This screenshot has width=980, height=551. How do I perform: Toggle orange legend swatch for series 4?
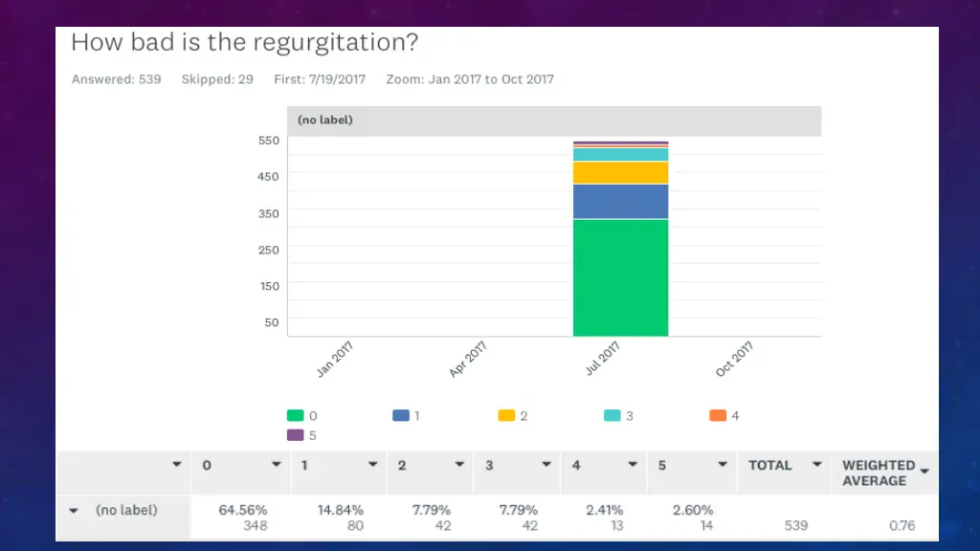point(718,415)
